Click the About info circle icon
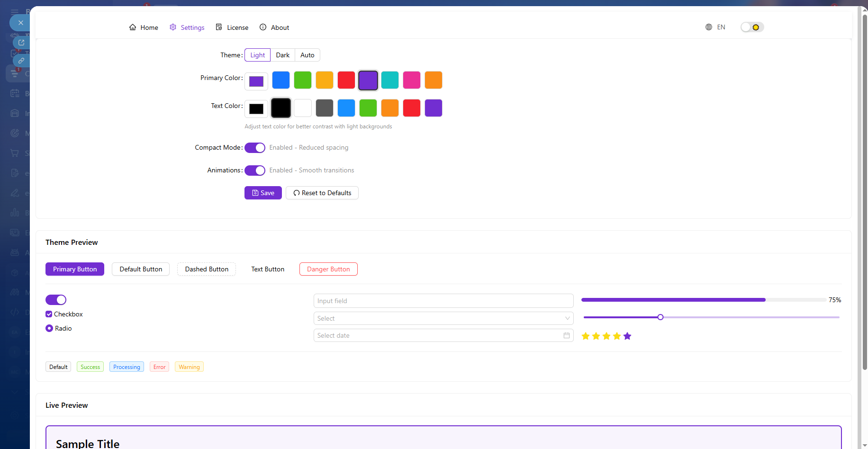The height and width of the screenshot is (449, 868). (263, 27)
